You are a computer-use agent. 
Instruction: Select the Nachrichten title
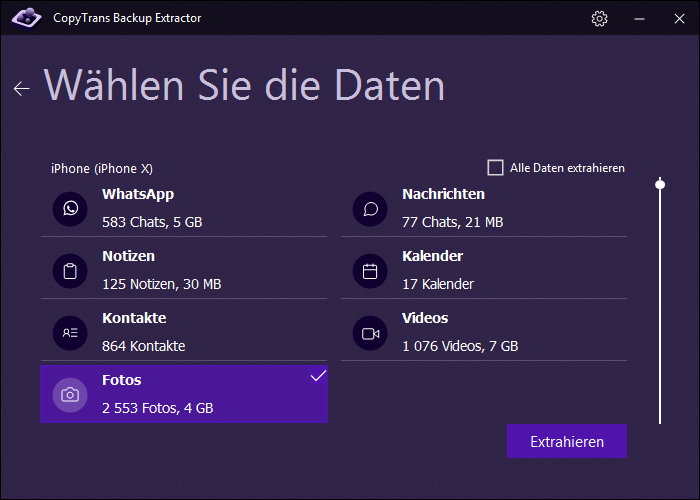443,194
